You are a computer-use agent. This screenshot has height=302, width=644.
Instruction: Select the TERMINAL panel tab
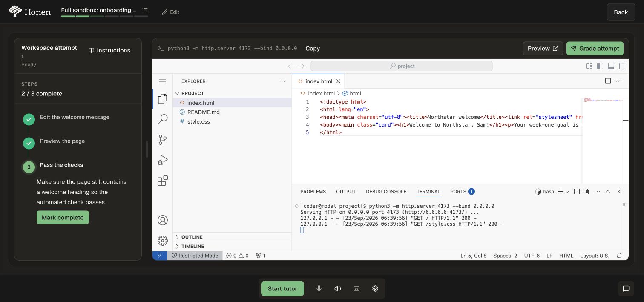428,192
